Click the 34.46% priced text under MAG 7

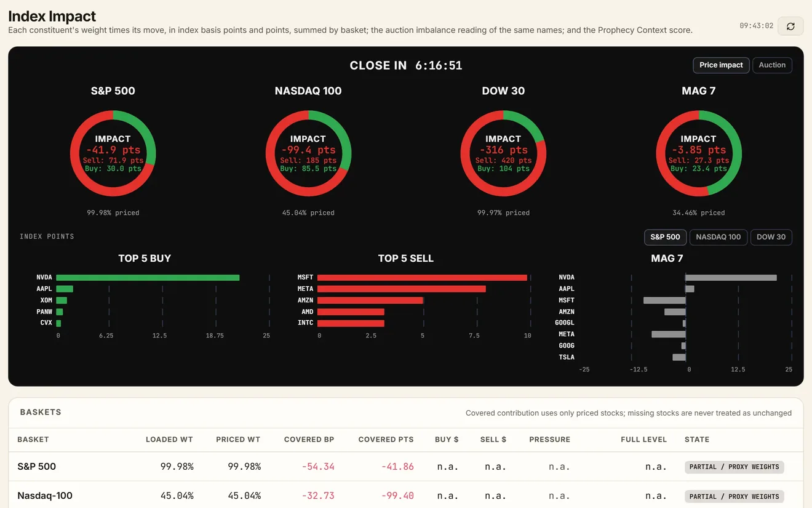699,213
